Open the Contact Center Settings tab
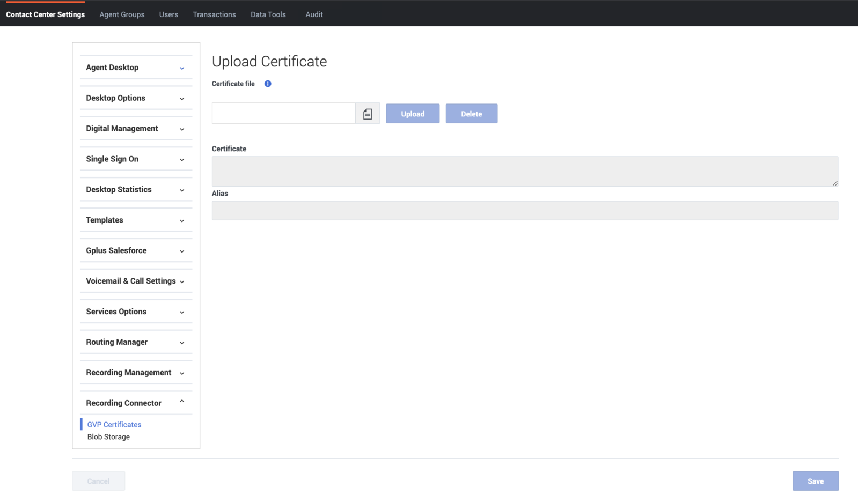The image size is (858, 504). point(46,14)
